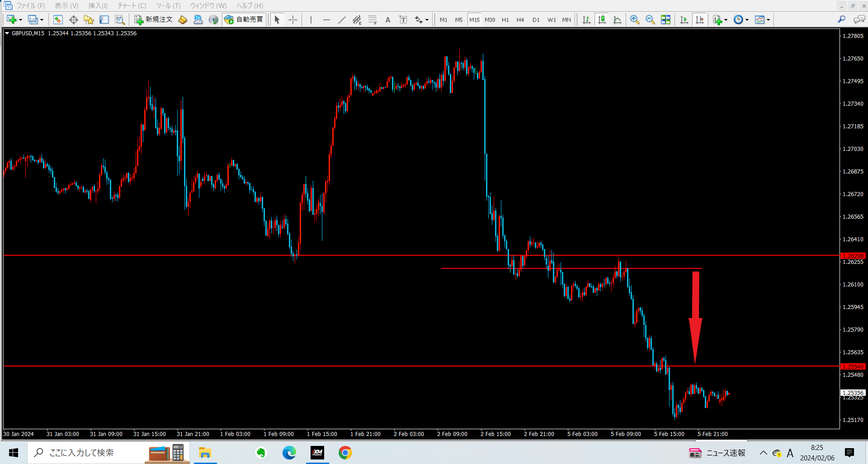
Task: Open the ファイル (F) menu
Action: pyautogui.click(x=31, y=5)
